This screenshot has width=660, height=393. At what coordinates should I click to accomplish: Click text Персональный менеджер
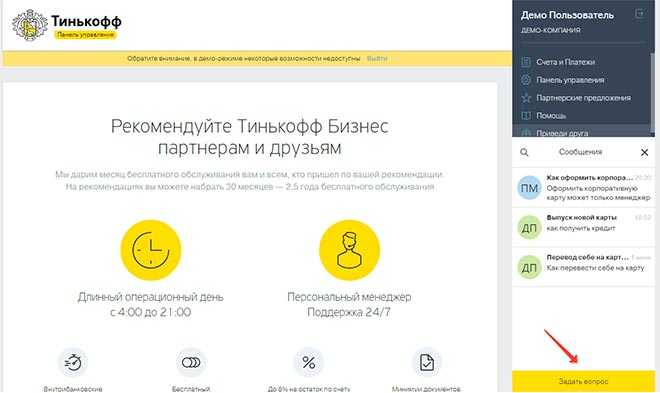click(349, 297)
